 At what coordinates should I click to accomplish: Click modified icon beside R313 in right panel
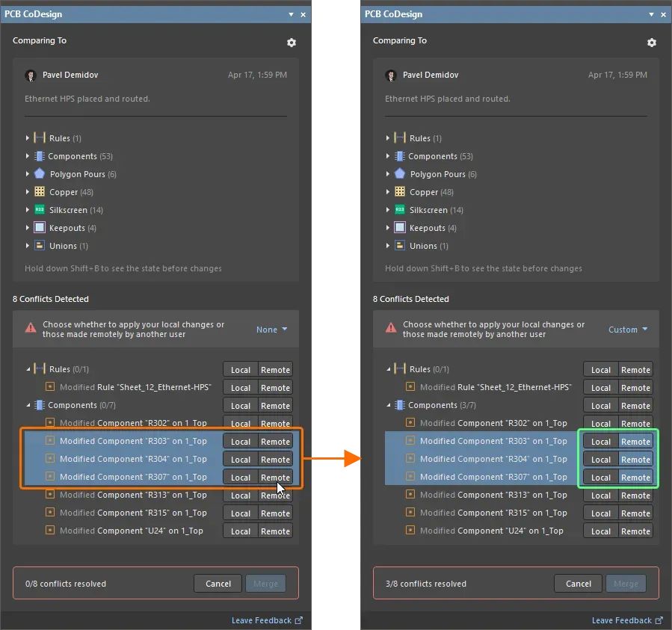pos(410,495)
